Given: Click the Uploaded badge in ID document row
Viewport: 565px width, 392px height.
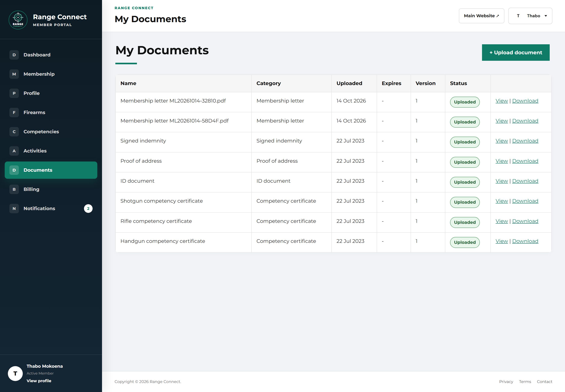Looking at the screenshot, I should [x=465, y=182].
